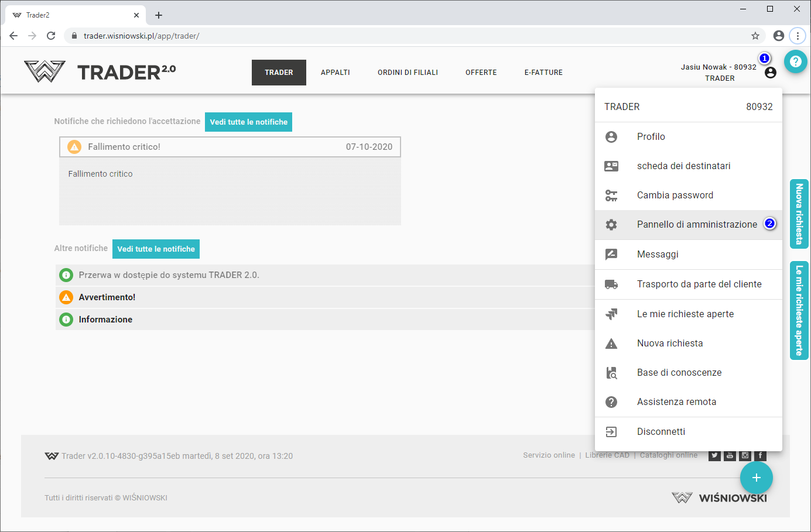
Task: Click the floating plus action button
Action: [x=756, y=478]
